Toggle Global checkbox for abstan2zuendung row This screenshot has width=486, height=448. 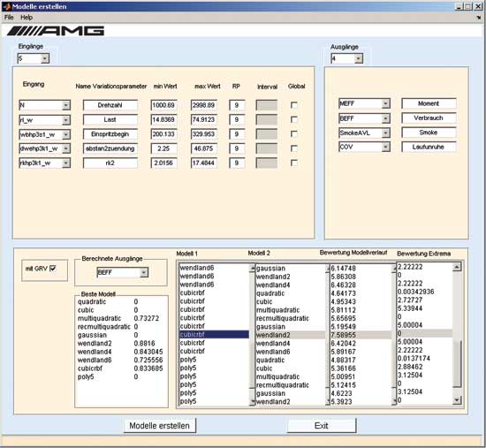293,148
